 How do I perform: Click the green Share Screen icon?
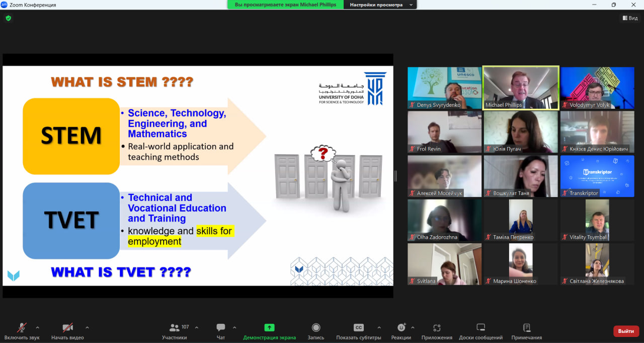coord(269,328)
